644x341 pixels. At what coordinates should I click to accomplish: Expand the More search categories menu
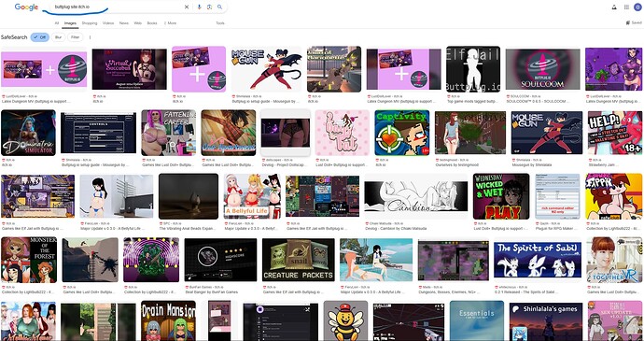point(170,23)
